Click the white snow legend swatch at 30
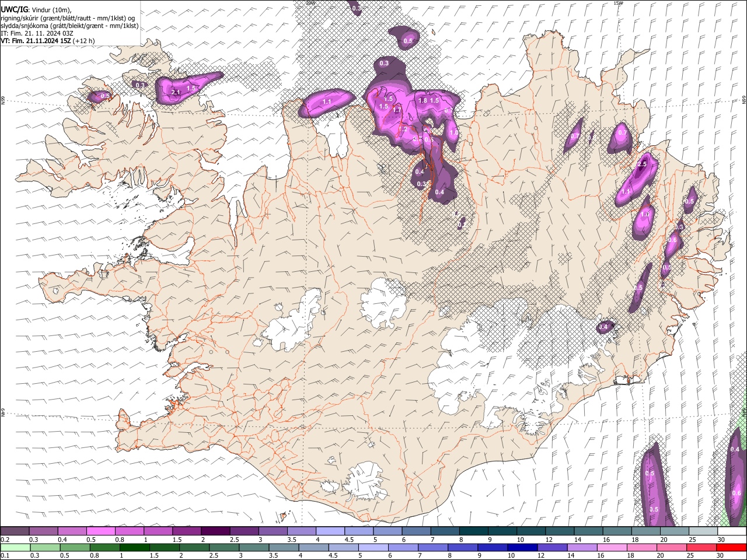The height and width of the screenshot is (560, 747). pyautogui.click(x=732, y=531)
